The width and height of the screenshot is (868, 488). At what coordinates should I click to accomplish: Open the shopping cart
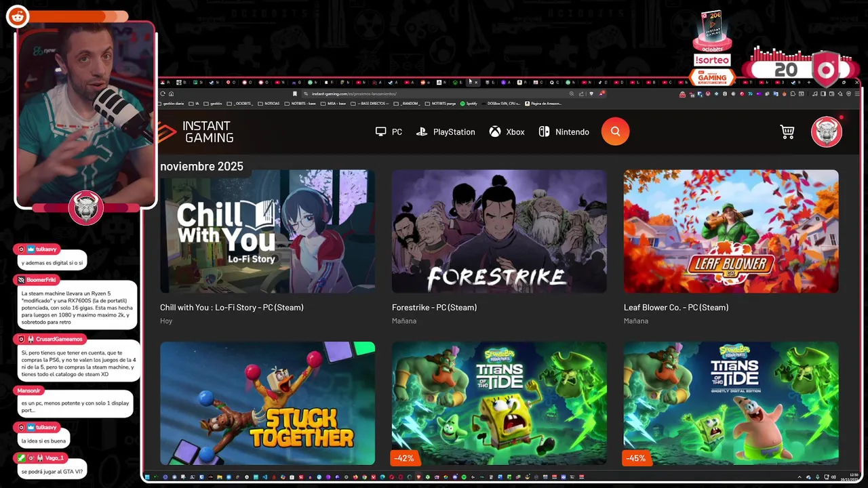pyautogui.click(x=787, y=131)
